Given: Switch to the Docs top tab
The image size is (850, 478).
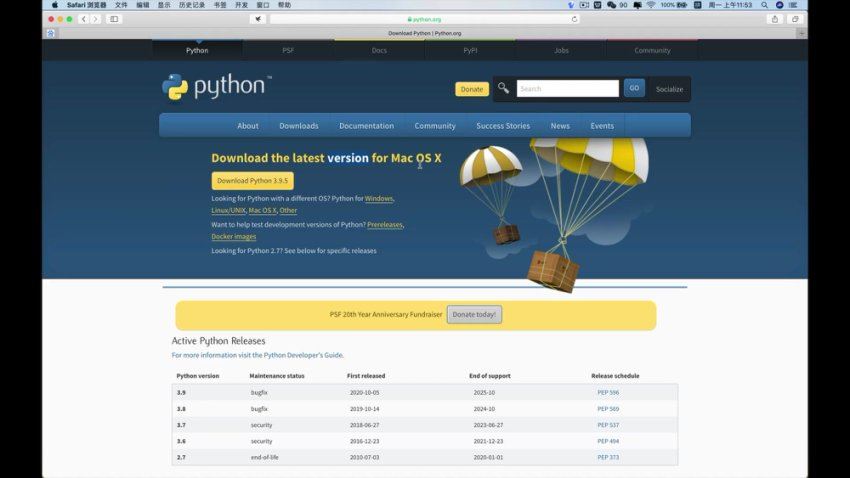Looking at the screenshot, I should click(379, 50).
